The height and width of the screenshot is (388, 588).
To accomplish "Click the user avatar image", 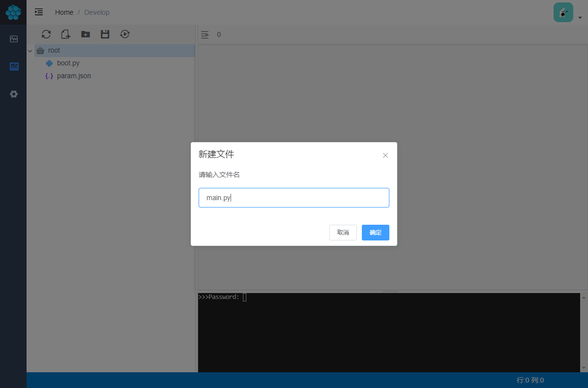I will (563, 12).
